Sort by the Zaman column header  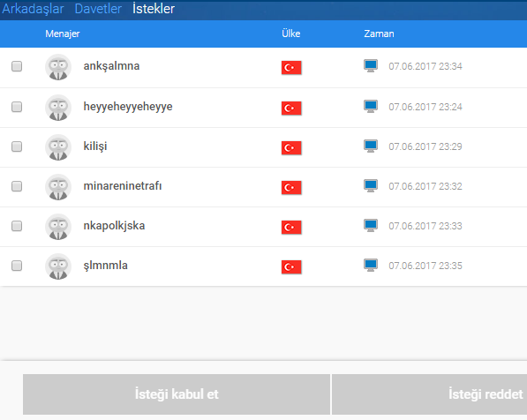click(x=379, y=34)
